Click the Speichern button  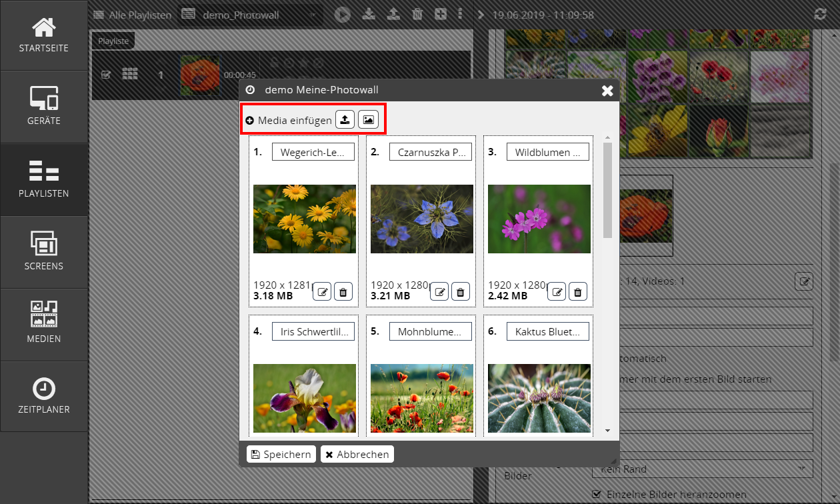pyautogui.click(x=281, y=454)
